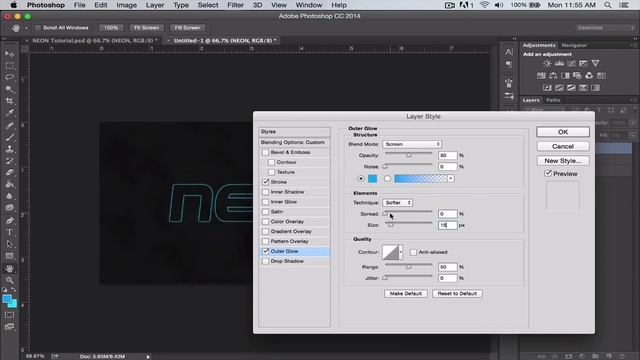Switch to the Paths panel tab
This screenshot has height=360, width=640.
point(553,100)
